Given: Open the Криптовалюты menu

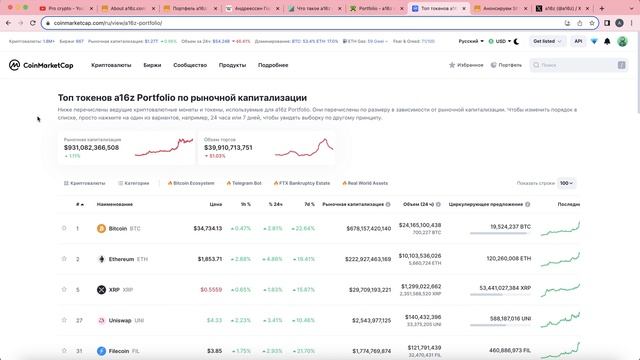Looking at the screenshot, I should [x=111, y=65].
